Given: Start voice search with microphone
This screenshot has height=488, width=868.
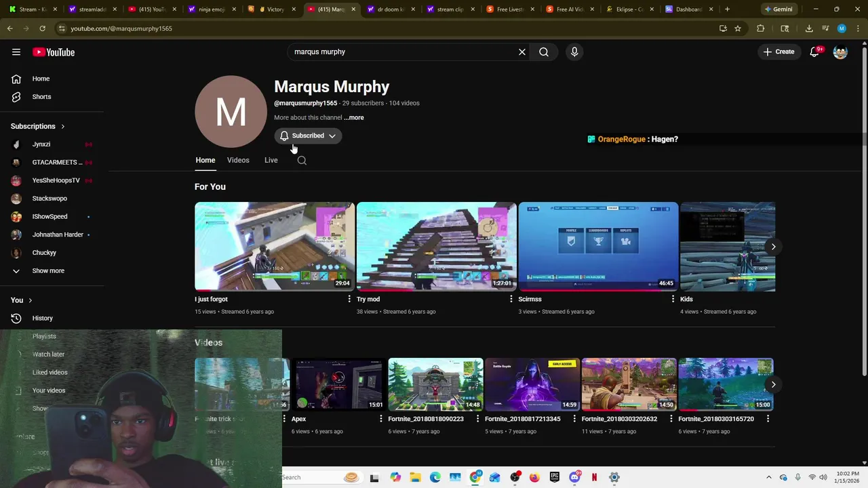Looking at the screenshot, I should [574, 52].
